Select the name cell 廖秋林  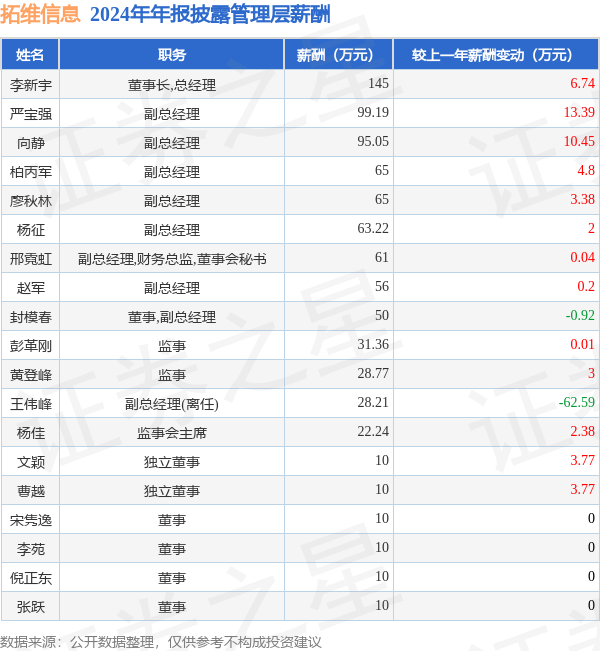pyautogui.click(x=31, y=201)
